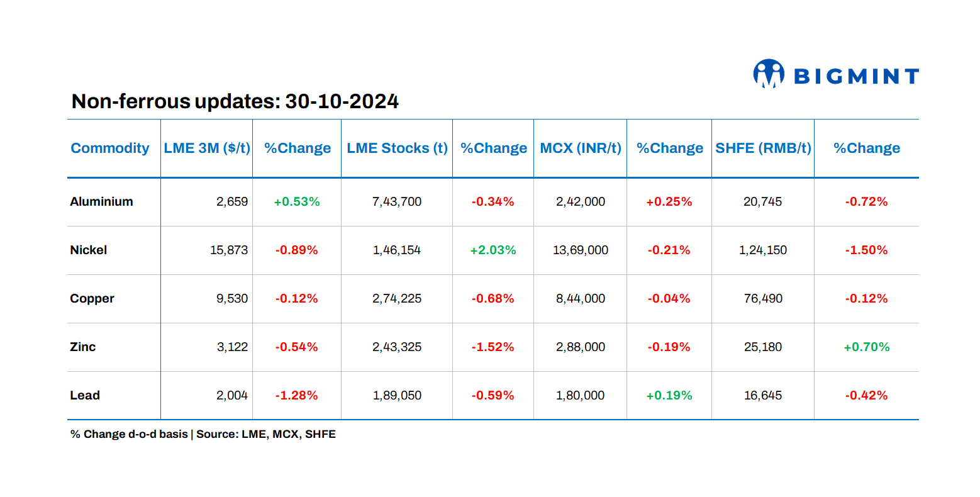The width and height of the screenshot is (980, 497).
Task: Select the Non-ferrous updates title
Action: 235,101
